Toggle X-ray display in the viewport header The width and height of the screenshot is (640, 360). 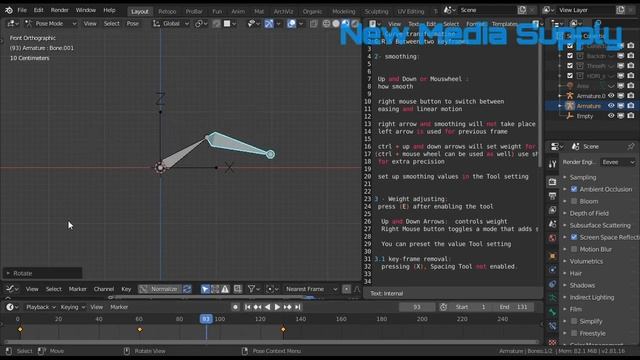click(314, 24)
